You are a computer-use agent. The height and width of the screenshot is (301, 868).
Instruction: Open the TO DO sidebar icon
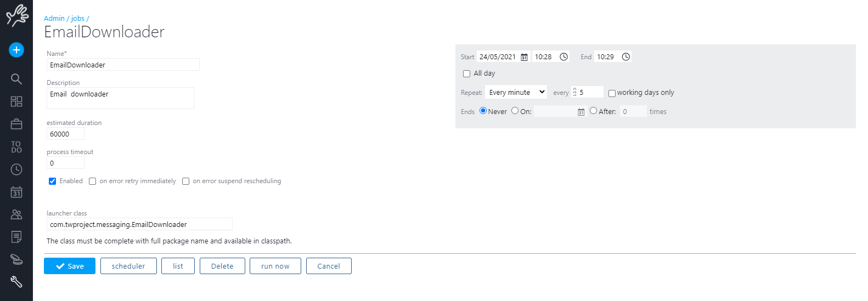[x=16, y=147]
